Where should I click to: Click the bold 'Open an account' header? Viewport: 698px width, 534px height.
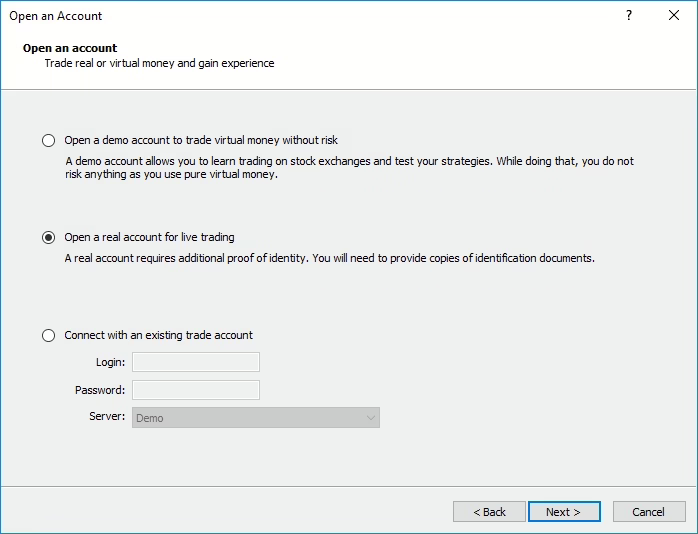point(70,48)
